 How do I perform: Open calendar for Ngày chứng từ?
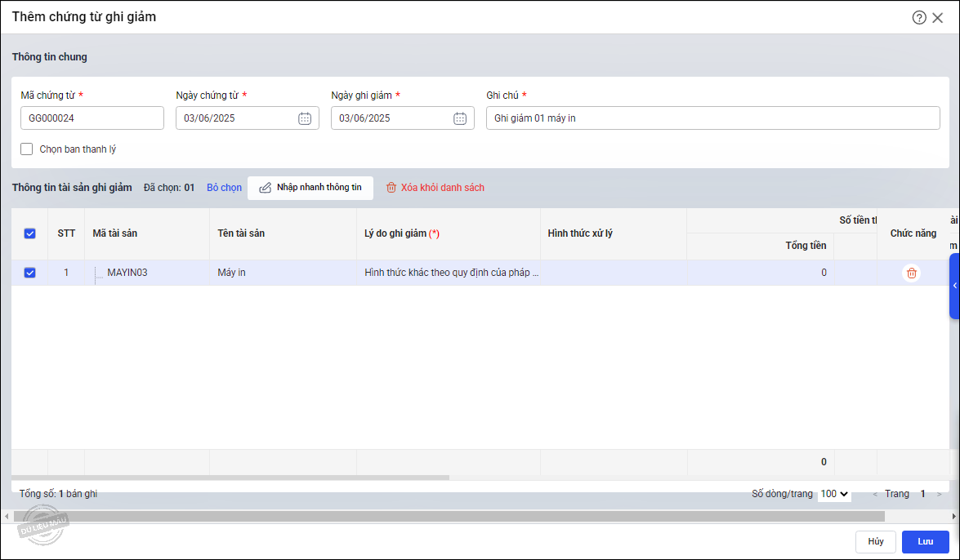tap(304, 118)
